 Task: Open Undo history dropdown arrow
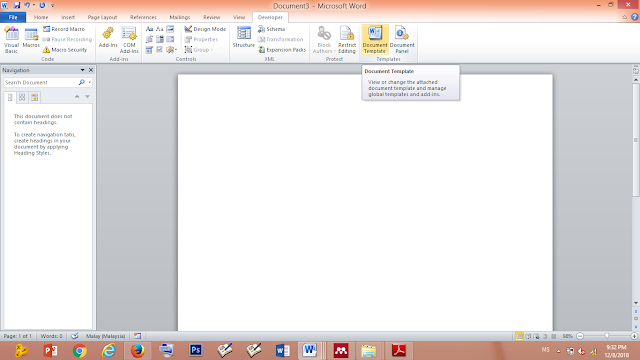tap(34, 5)
